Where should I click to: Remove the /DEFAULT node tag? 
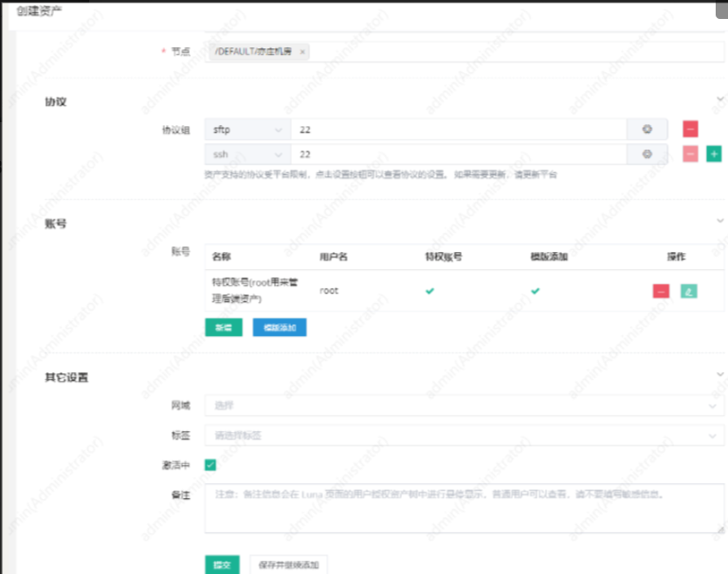[x=302, y=52]
